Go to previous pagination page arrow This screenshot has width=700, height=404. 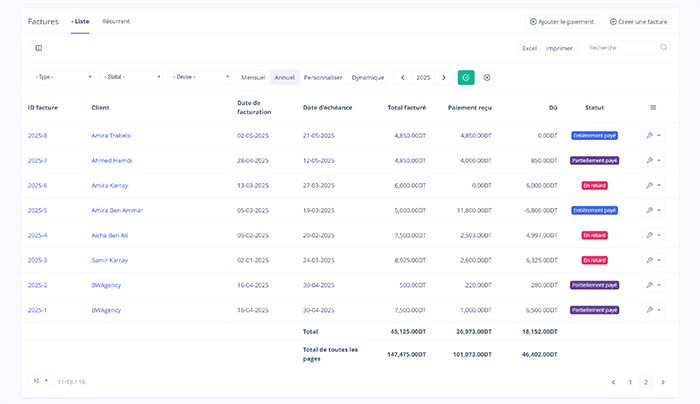[613, 382]
